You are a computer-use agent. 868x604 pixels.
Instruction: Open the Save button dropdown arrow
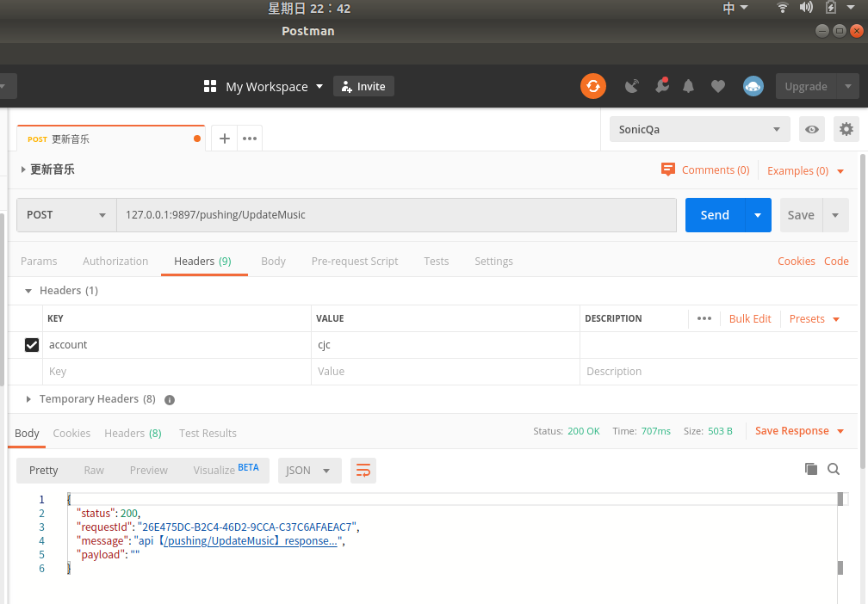pos(835,215)
